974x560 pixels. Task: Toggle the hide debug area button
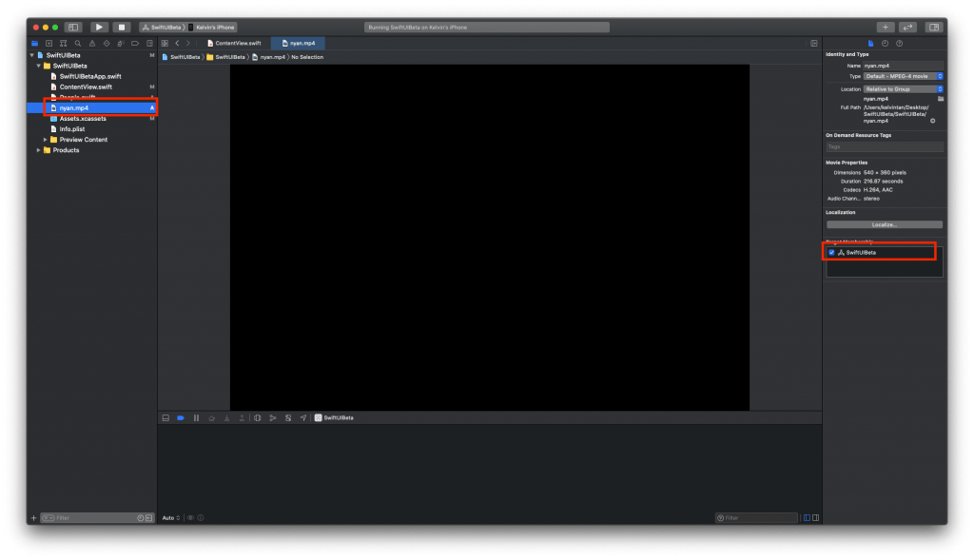[166, 417]
